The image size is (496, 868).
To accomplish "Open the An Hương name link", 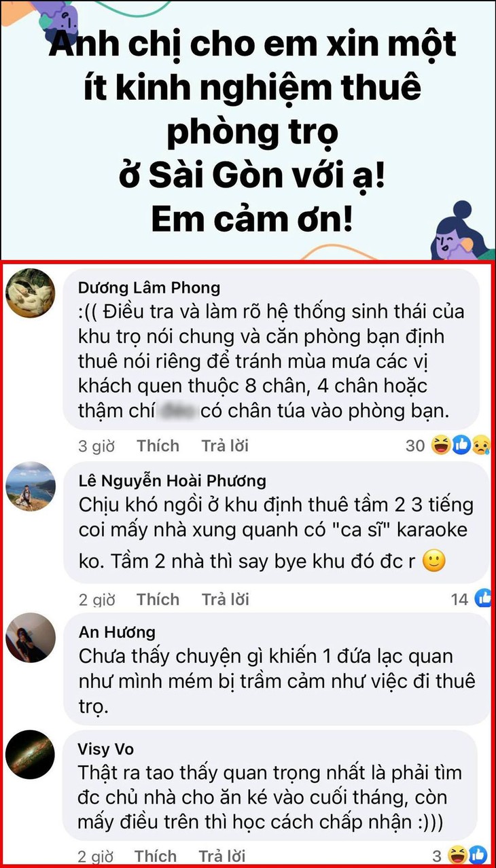I will coord(117,632).
